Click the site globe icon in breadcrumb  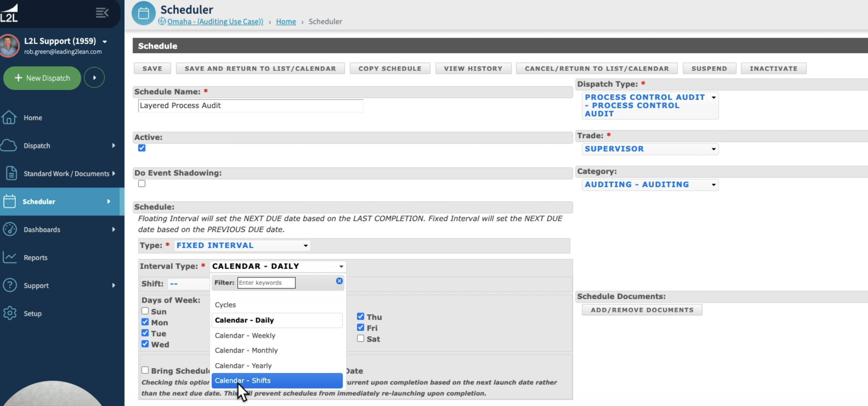[162, 21]
